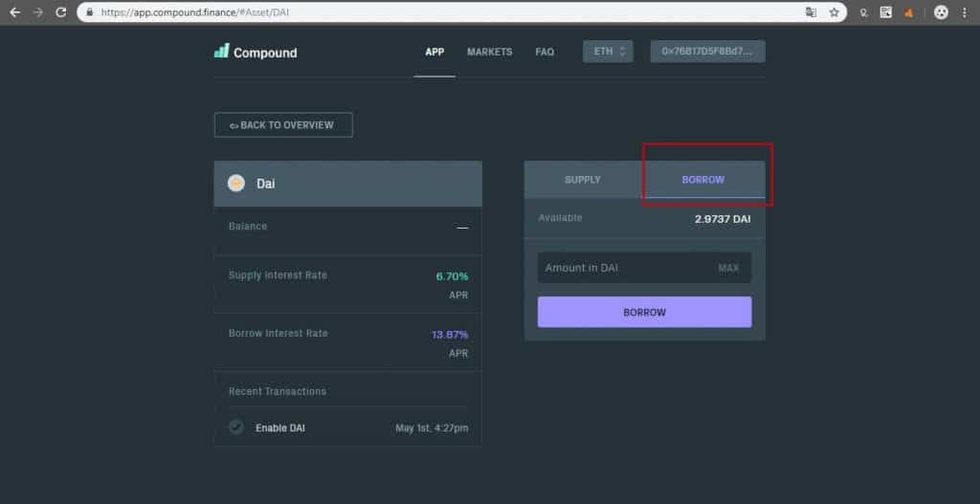Viewport: 980px width, 504px height.
Task: Click BACK TO OVERVIEW button
Action: pyautogui.click(x=283, y=125)
